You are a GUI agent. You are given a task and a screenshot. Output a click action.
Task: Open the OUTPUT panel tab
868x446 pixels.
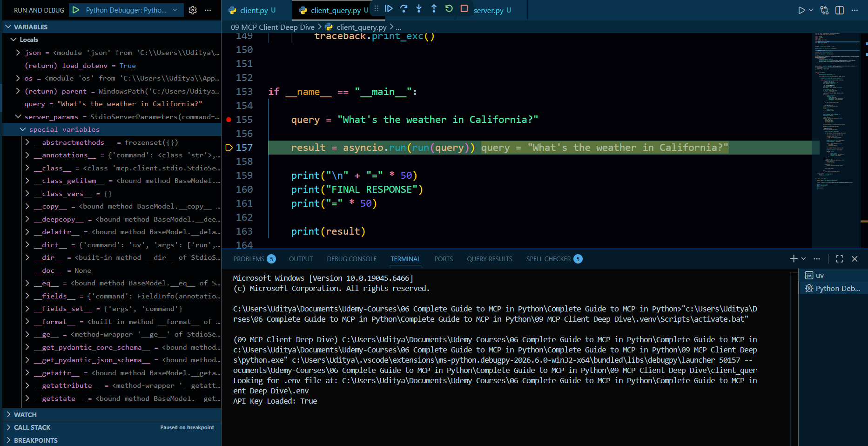(x=301, y=259)
